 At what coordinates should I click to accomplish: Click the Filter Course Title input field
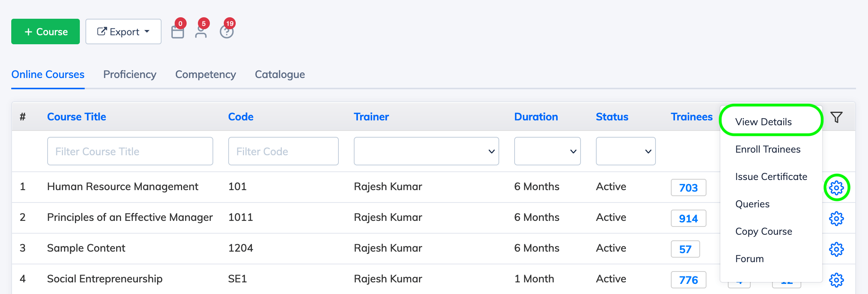[x=130, y=151]
